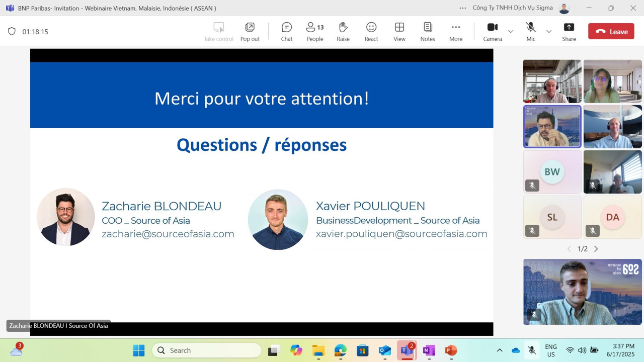Expand the Camera options dropdown arrow
This screenshot has width=644, height=362.
[x=511, y=31]
